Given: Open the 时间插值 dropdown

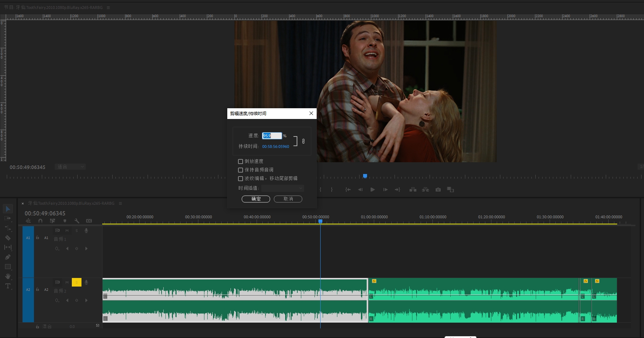Looking at the screenshot, I should (x=282, y=188).
